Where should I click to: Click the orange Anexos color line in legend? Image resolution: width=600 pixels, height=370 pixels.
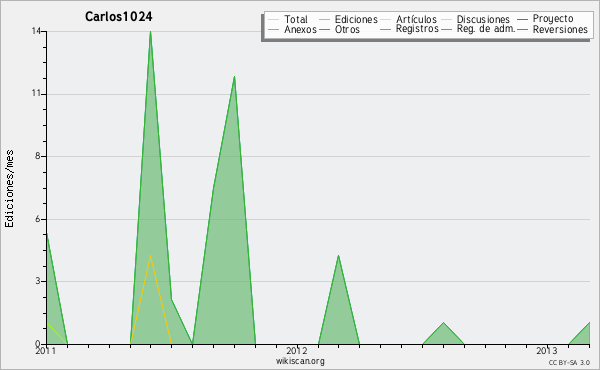274,29
